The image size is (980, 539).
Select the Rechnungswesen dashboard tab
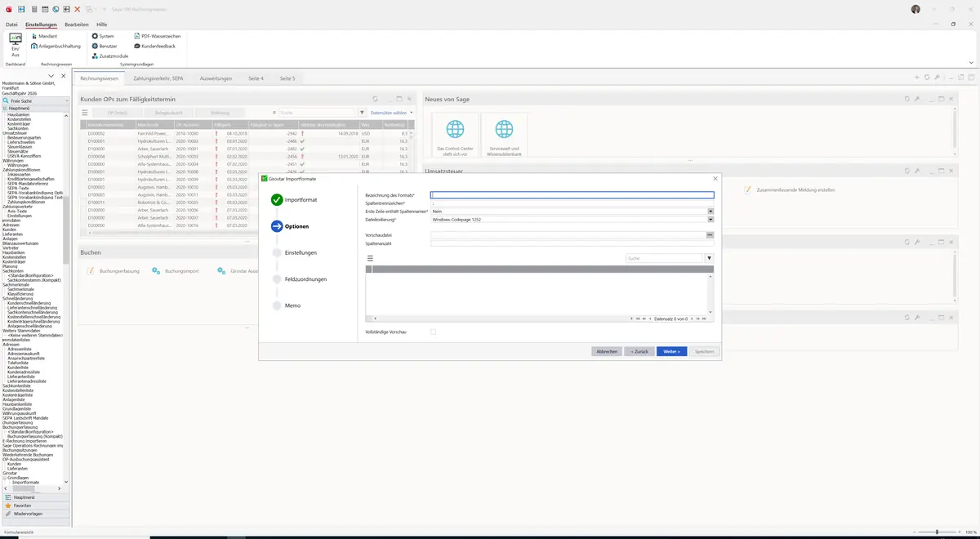(x=99, y=78)
